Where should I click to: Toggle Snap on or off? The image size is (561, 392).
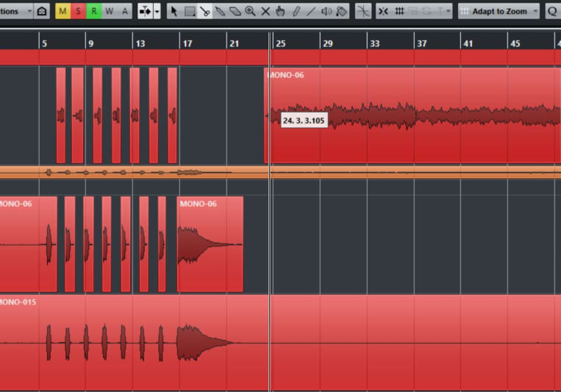383,11
